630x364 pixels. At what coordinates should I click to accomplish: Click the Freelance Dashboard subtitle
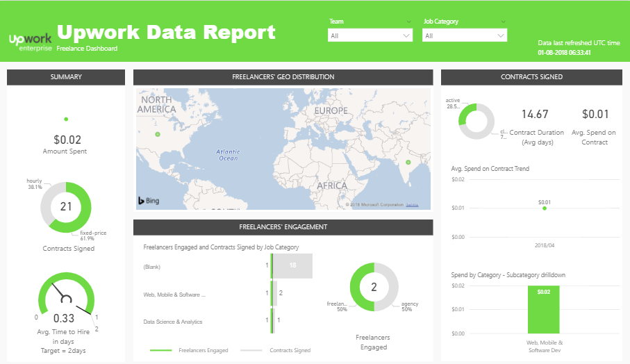click(88, 49)
